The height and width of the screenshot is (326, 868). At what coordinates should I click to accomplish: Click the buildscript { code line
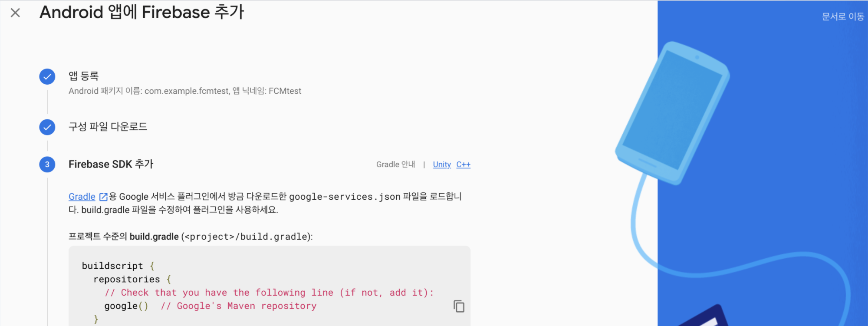[118, 266]
